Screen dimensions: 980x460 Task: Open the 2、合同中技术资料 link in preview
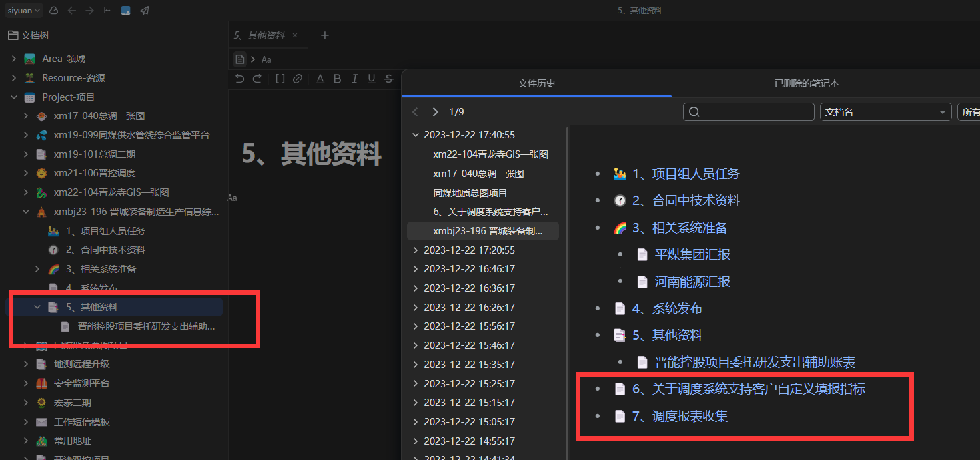[686, 200]
